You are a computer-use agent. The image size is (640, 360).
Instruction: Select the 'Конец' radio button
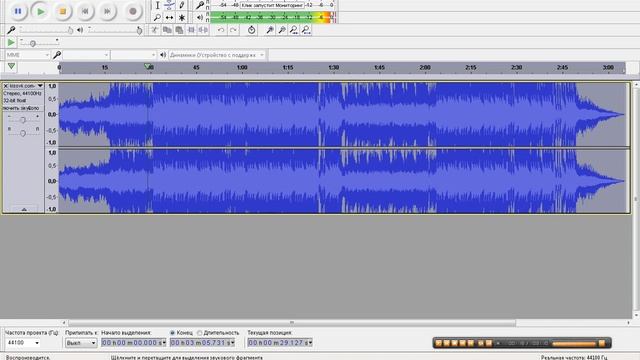(172, 333)
